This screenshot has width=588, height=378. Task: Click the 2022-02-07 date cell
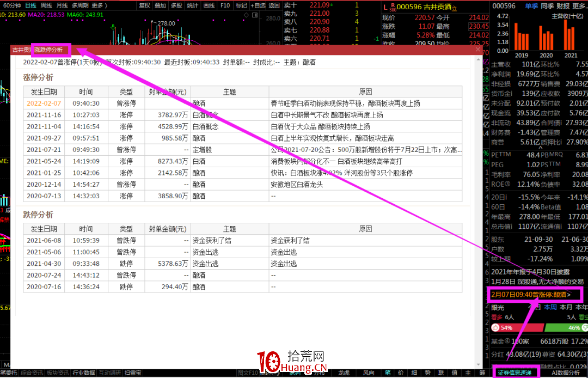click(45, 103)
